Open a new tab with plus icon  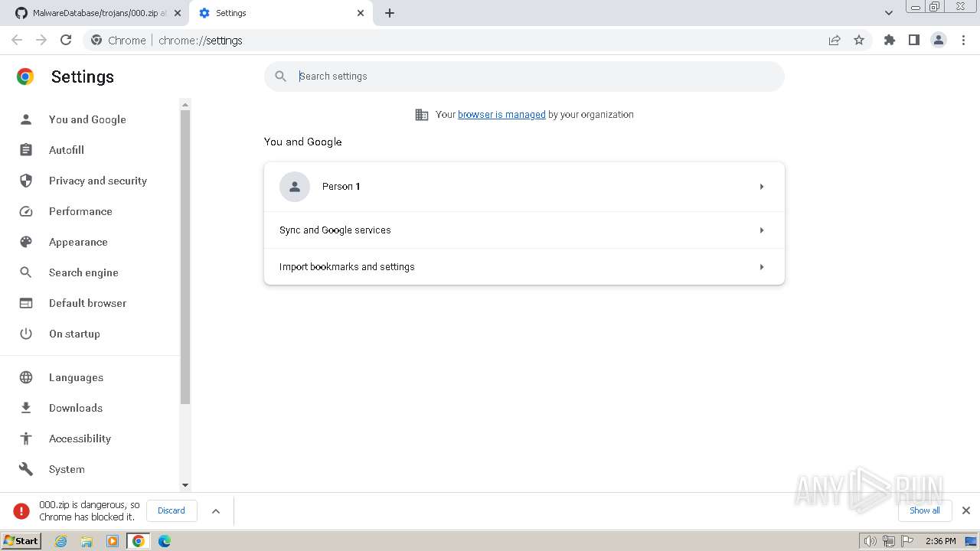tap(390, 13)
